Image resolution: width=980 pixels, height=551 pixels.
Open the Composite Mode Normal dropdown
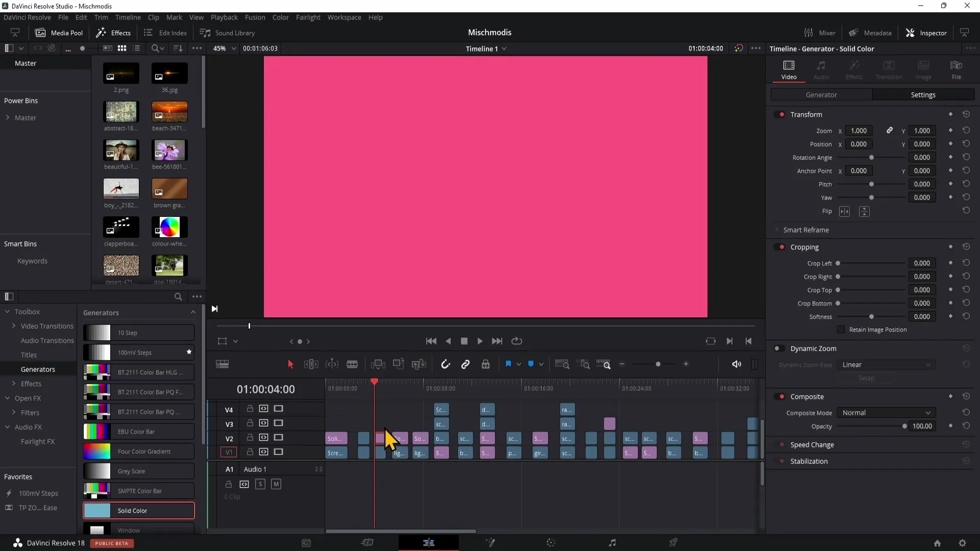pos(886,413)
